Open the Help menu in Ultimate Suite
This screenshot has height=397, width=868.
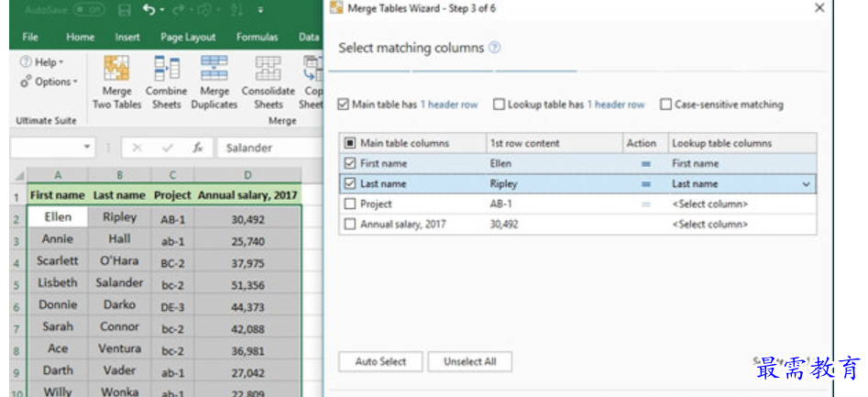(x=42, y=62)
